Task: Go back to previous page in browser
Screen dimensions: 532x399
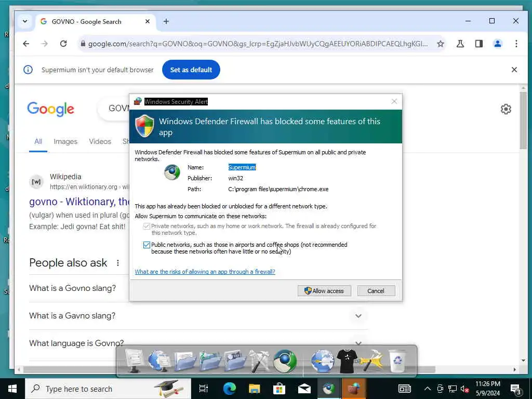Action: pyautogui.click(x=26, y=44)
